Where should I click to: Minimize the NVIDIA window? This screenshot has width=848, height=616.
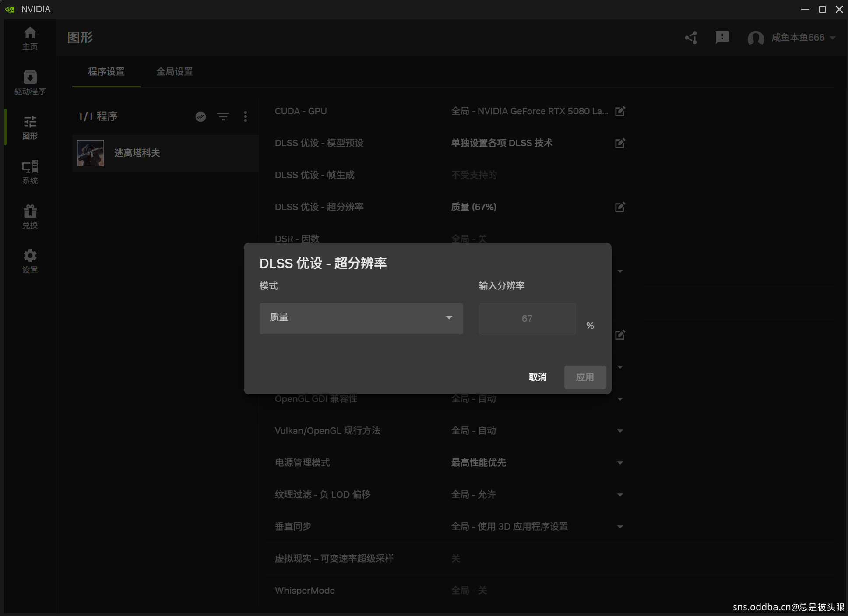[805, 9]
